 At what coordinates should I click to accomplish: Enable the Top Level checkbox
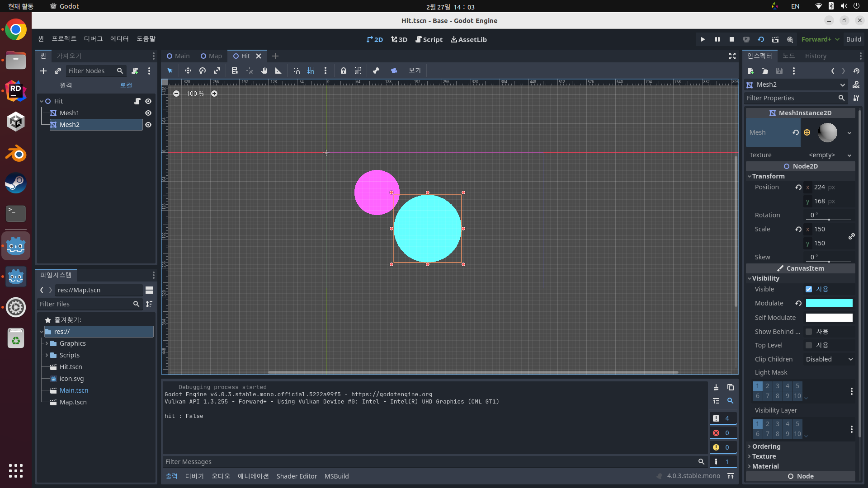coord(809,345)
